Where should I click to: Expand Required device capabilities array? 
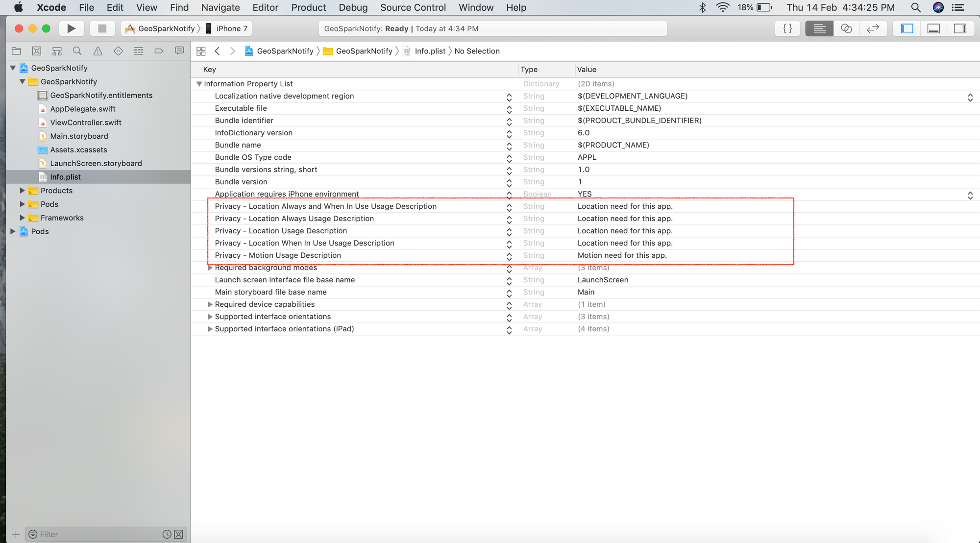[x=210, y=304]
